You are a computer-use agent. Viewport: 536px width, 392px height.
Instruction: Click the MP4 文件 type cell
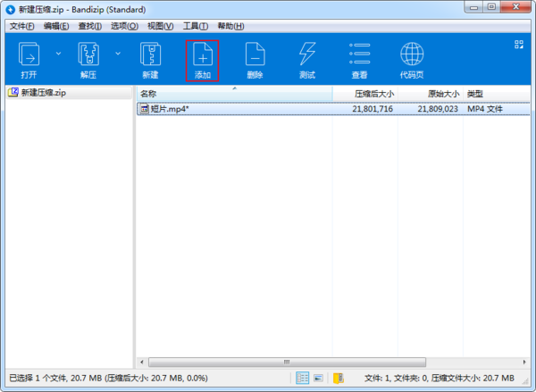tap(485, 109)
